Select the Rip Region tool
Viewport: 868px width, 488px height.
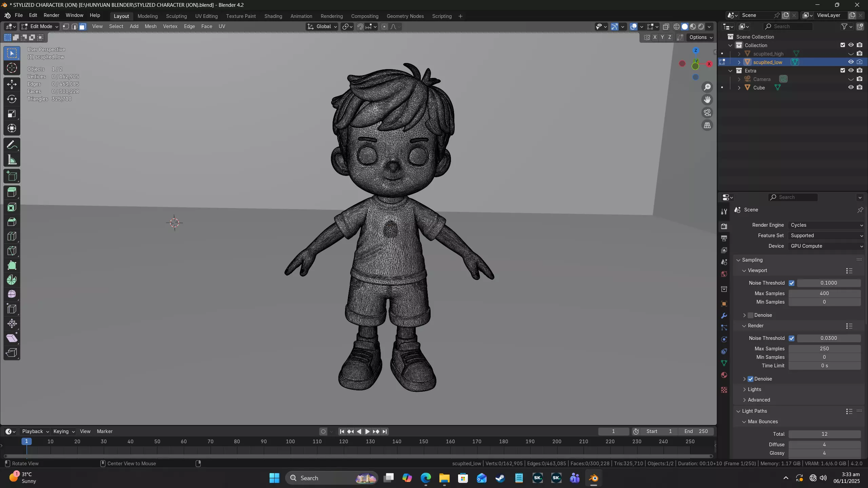[12, 353]
